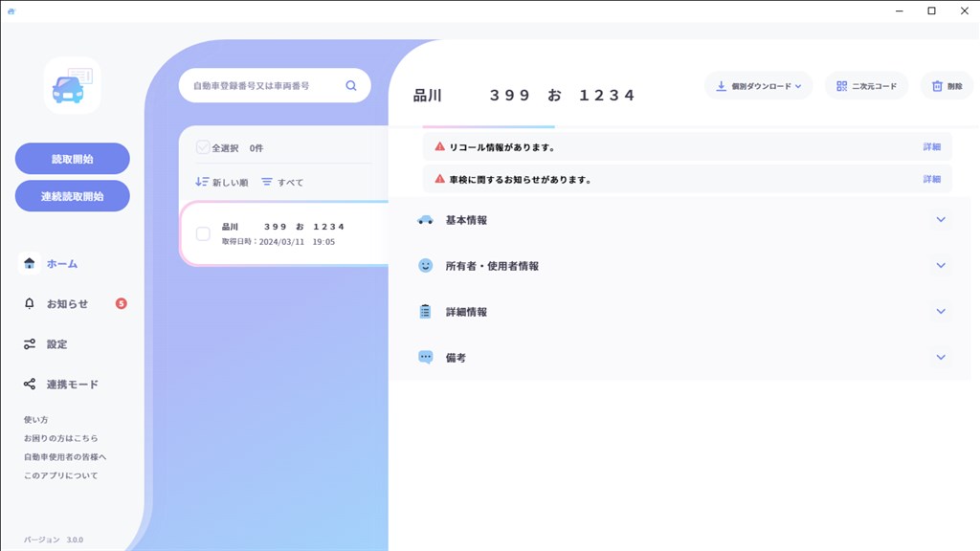Click the 読取開始 button
The image size is (980, 551).
coord(73,159)
